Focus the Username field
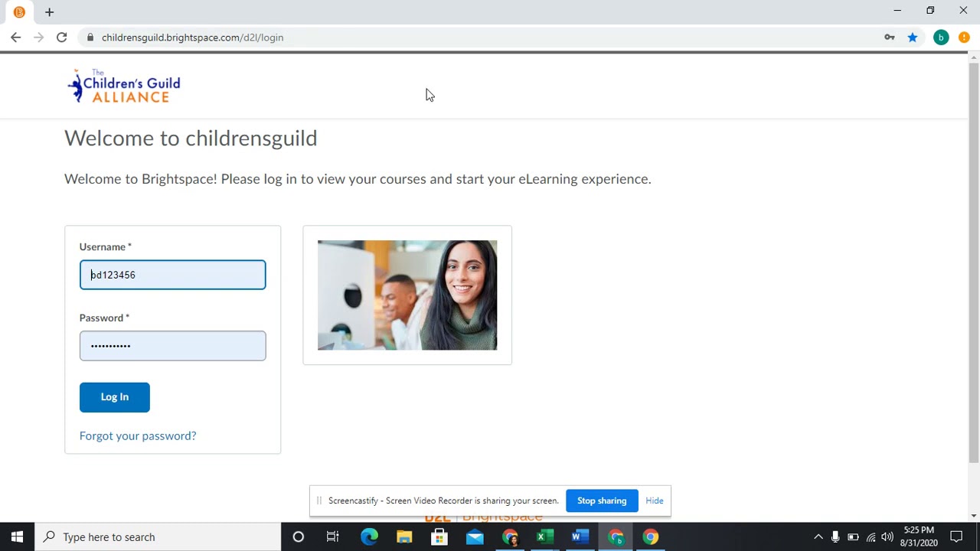Viewport: 980px width, 551px height. coord(172,275)
